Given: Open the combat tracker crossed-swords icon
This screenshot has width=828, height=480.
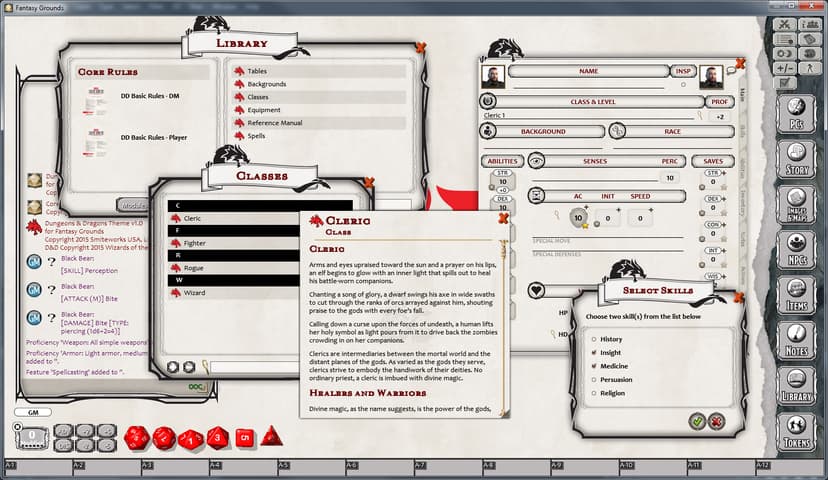Looking at the screenshot, I should (x=785, y=25).
